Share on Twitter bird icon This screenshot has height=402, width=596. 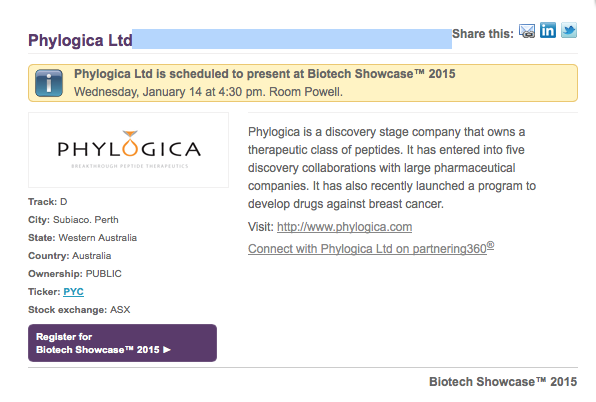click(x=569, y=30)
